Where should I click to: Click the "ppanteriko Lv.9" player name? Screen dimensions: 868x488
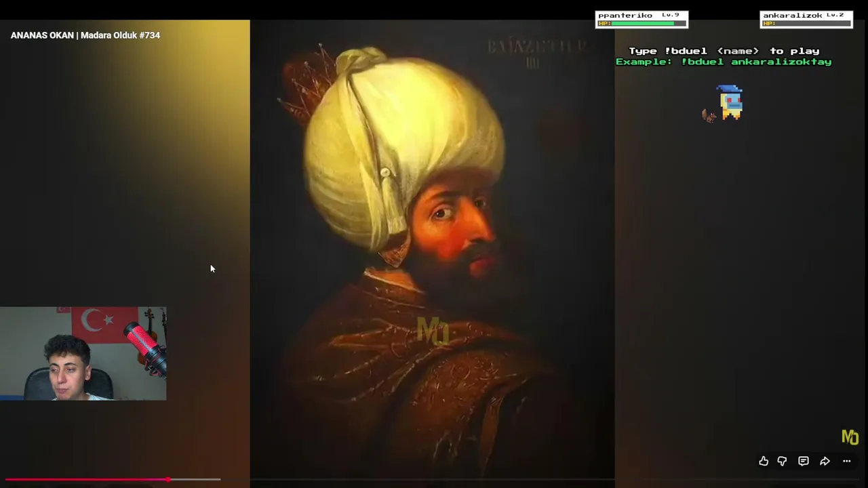[x=638, y=15]
